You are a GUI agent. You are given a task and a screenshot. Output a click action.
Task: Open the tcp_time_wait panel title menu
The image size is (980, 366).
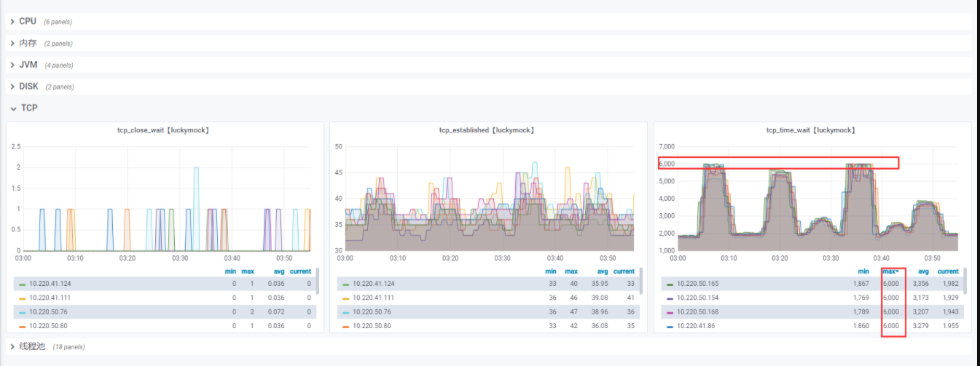(812, 130)
